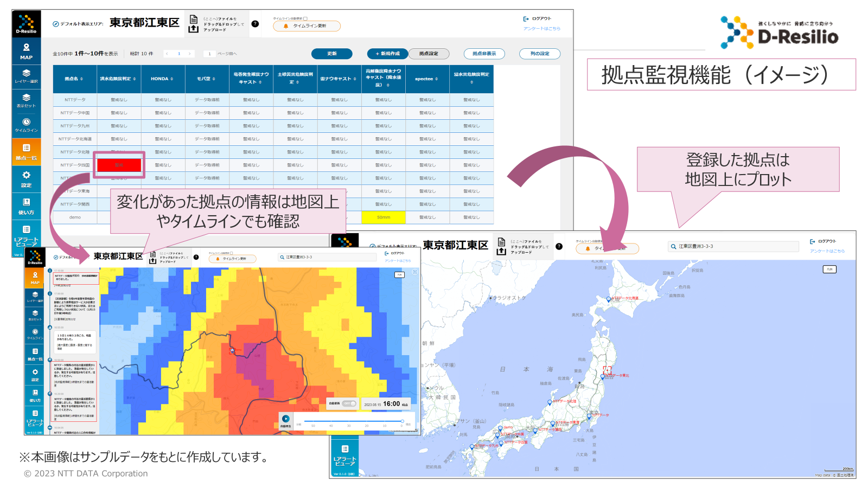
Task: Toggle タイムライン自動更新 checkbox in the rainfall map window
Action: point(232,253)
